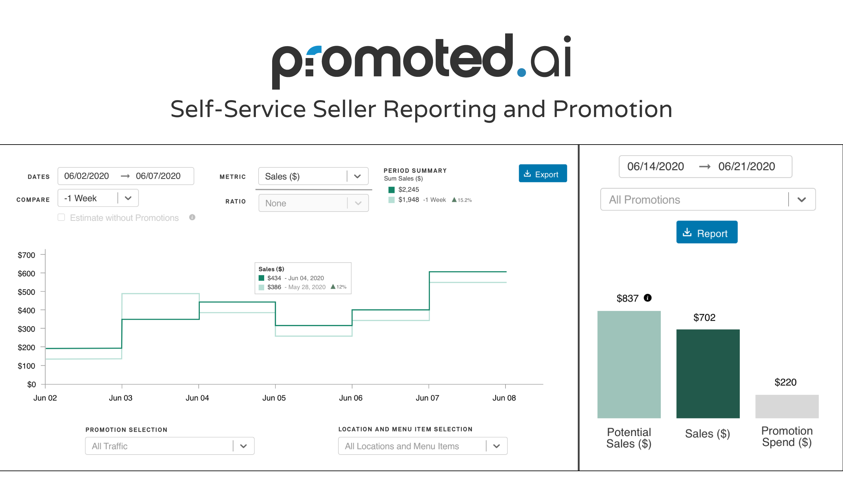Expand the All Promotions dropdown
The image size is (843, 504).
coord(802,199)
